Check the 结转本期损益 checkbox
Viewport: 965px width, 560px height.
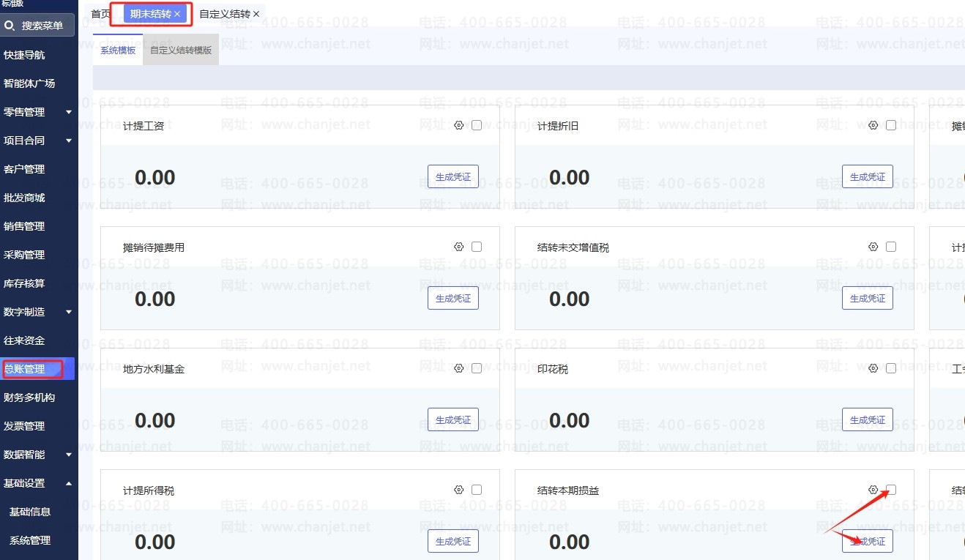pos(891,490)
